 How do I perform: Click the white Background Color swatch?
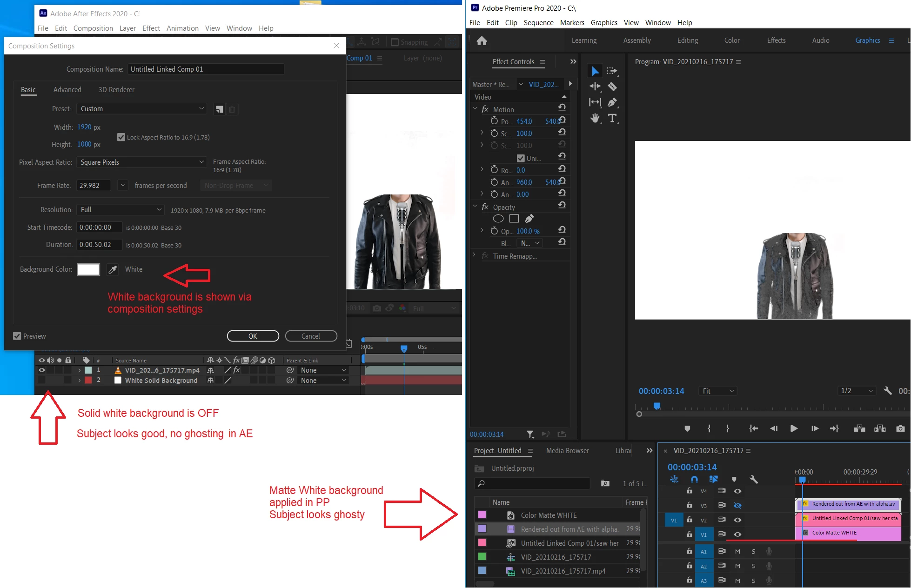(x=88, y=269)
